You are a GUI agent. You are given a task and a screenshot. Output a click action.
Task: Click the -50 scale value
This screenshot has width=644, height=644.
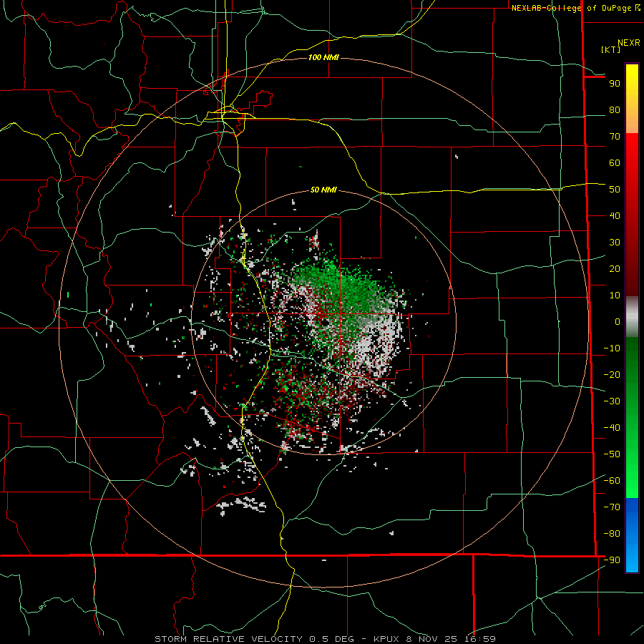coord(612,454)
